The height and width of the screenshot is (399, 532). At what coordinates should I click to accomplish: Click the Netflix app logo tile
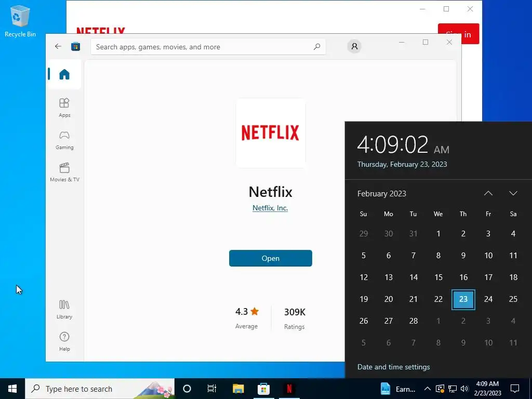[x=270, y=132]
